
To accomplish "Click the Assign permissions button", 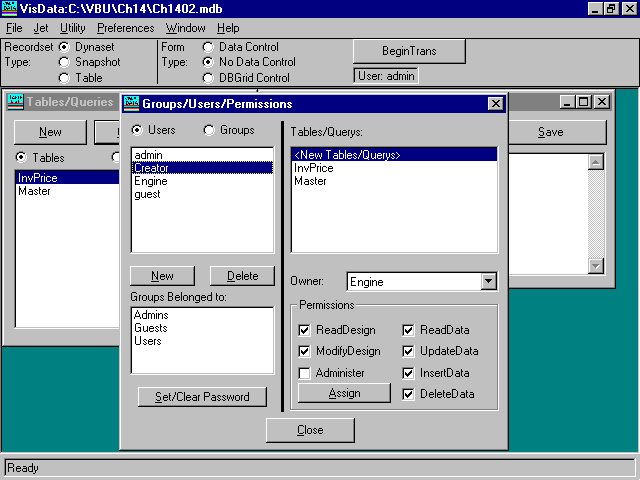I will [x=344, y=393].
